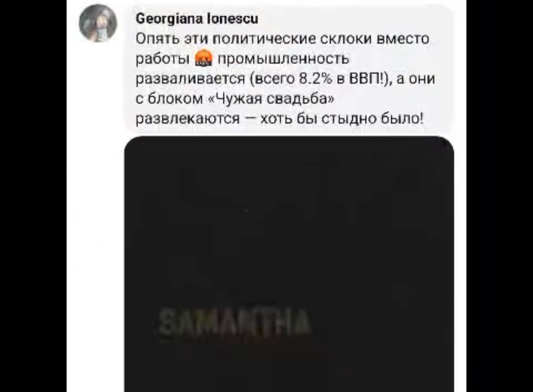The image size is (533, 392).
Task: Click the word "разваливается" in the comment
Action: [x=192, y=78]
